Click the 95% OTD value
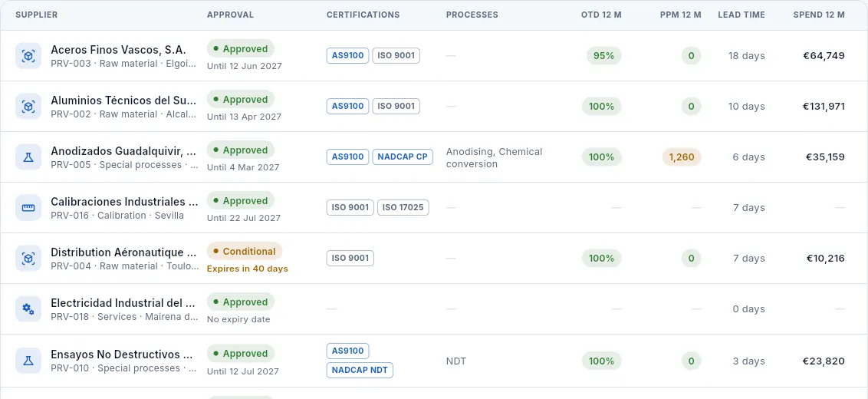Screen dimensions: 868x399 coord(604,55)
